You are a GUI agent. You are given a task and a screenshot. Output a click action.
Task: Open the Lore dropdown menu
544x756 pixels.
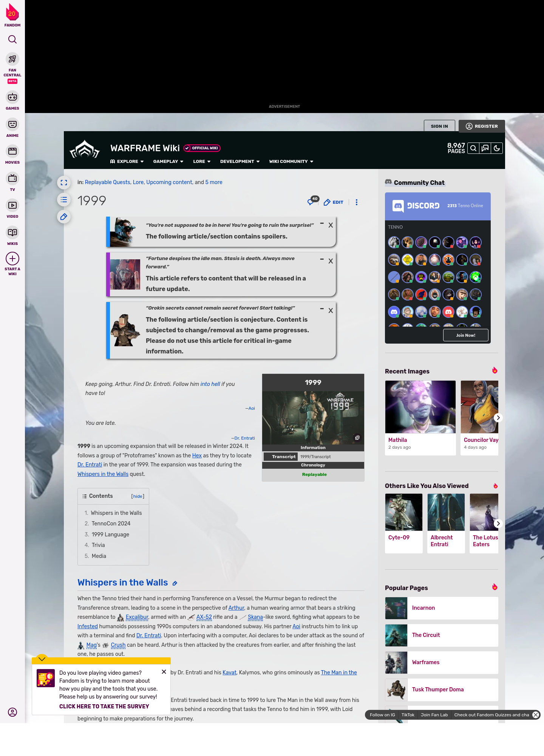pyautogui.click(x=202, y=161)
